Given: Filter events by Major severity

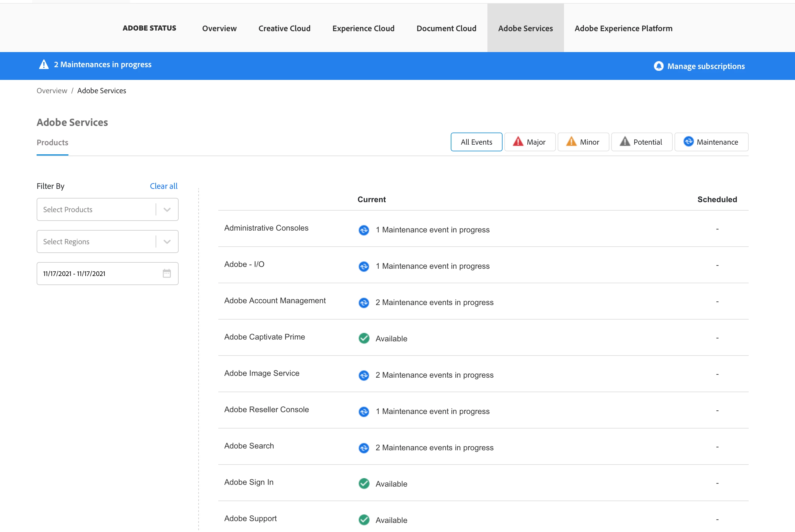Looking at the screenshot, I should (x=529, y=142).
